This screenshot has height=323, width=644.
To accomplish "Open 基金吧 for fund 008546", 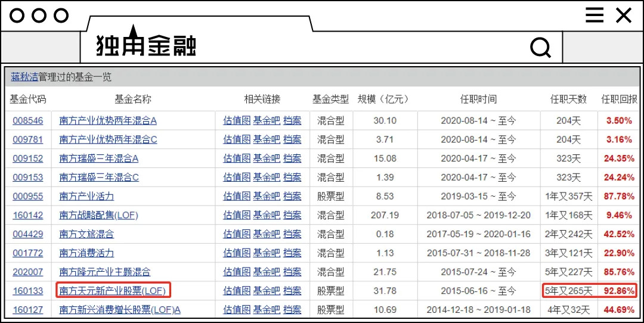I will pos(266,120).
